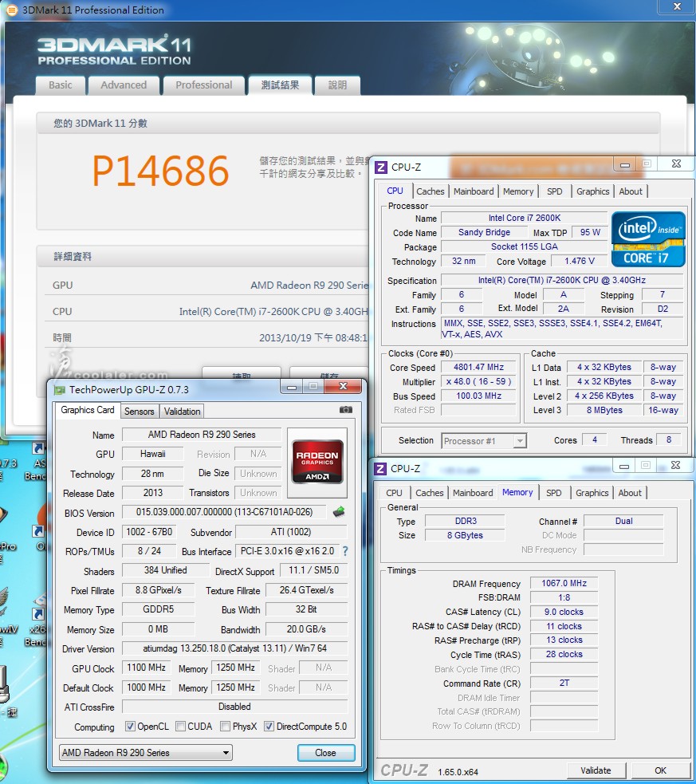Open Mainboard tab in lower CPU-Z window
This screenshot has width=696, height=784.
[x=473, y=493]
